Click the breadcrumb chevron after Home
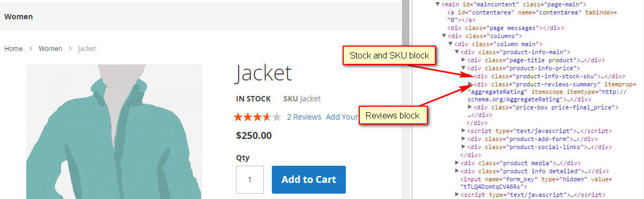The width and height of the screenshot is (644, 199). [x=31, y=49]
